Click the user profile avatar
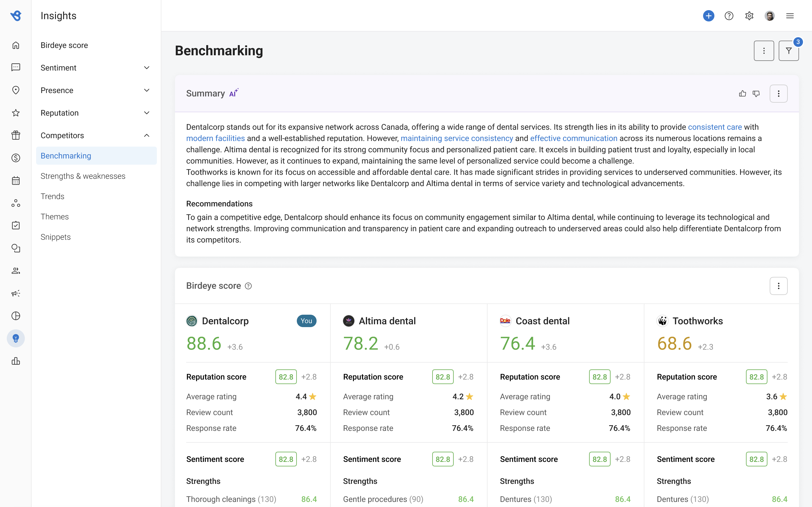This screenshot has width=812, height=507. point(770,16)
